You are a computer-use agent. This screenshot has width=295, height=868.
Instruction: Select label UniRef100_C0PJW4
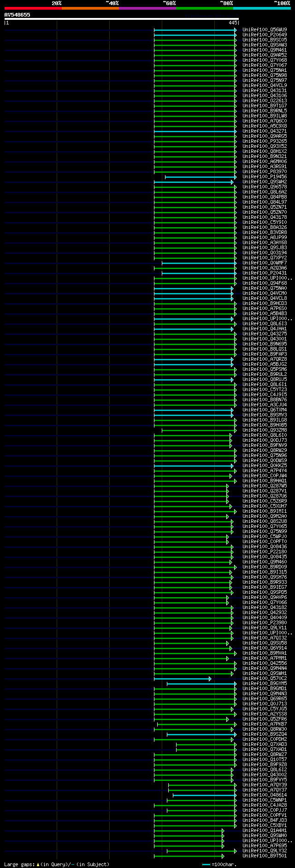[x=265, y=475]
